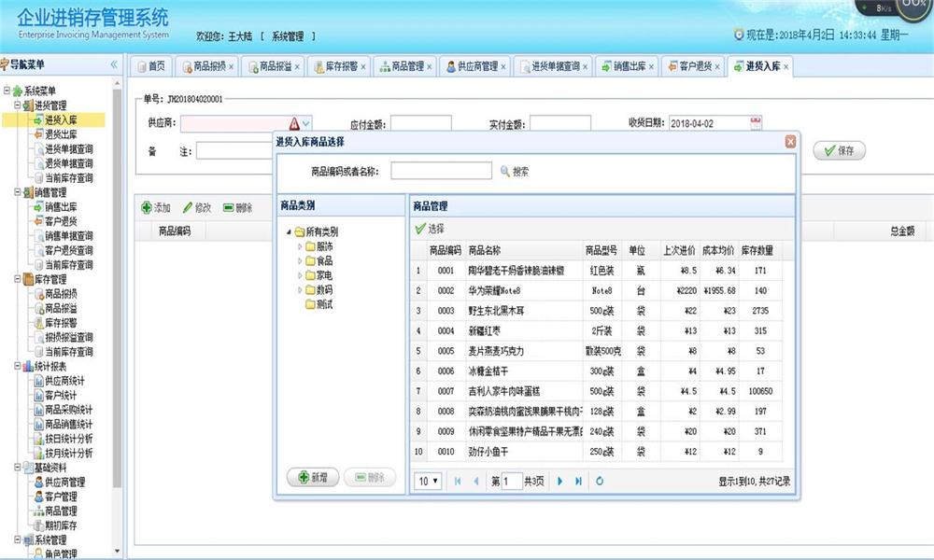Image resolution: width=934 pixels, height=560 pixels.
Task: Select the 测试 category folder
Action: [x=319, y=304]
